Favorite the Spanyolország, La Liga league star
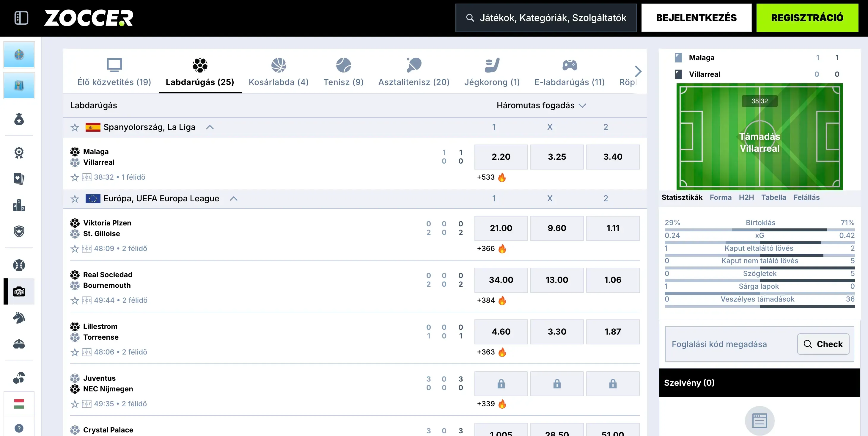 pos(75,128)
